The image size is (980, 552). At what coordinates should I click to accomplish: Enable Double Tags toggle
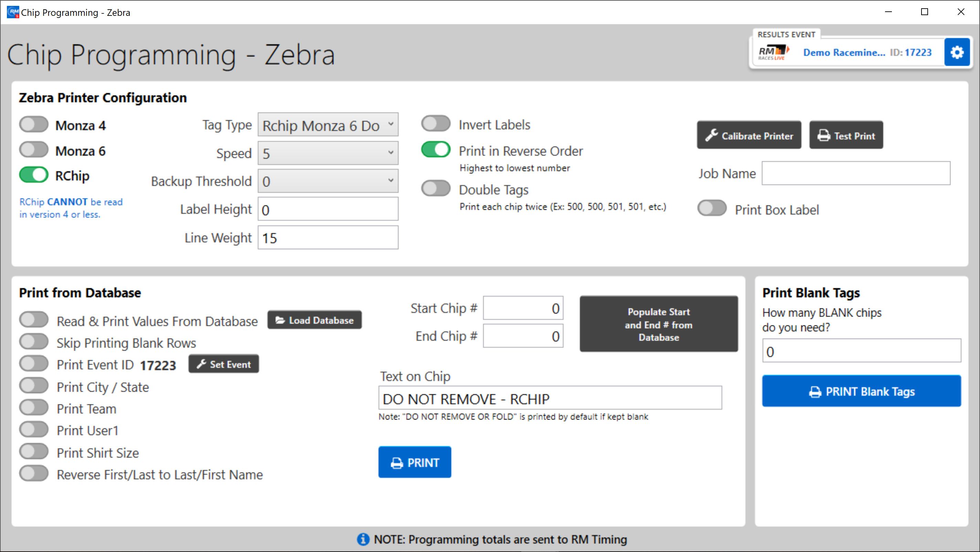click(x=436, y=188)
